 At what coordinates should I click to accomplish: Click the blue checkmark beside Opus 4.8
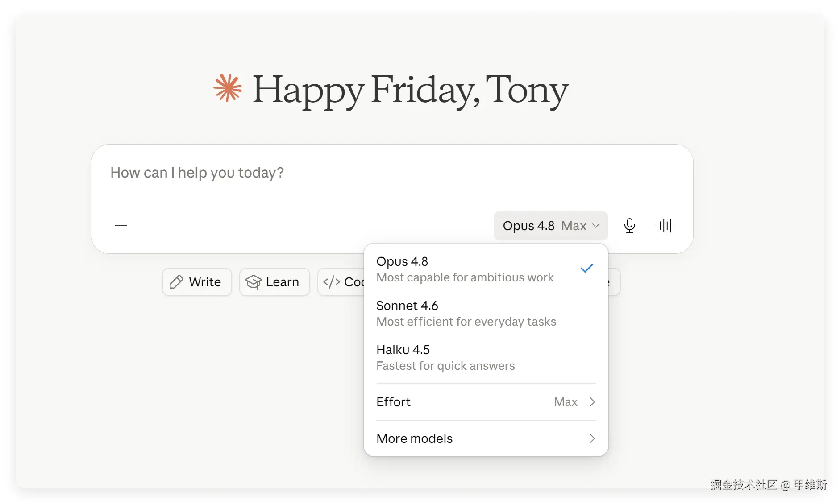pyautogui.click(x=587, y=268)
